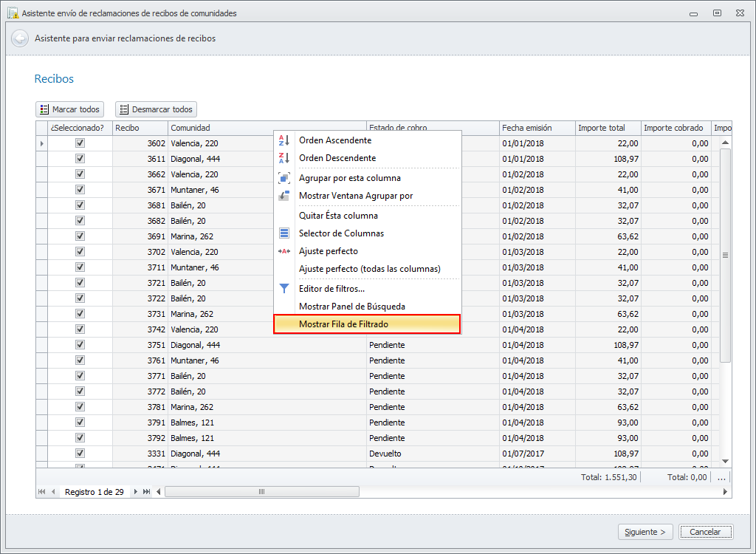Click the best fit arrows icon
The width and height of the screenshot is (756, 554).
[x=284, y=251]
